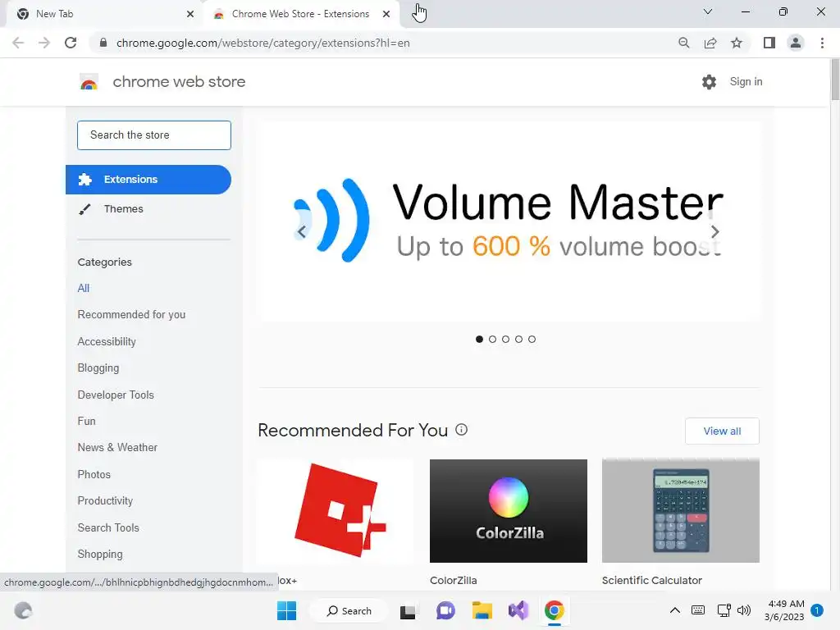The image size is (840, 630).
Task: Close the Chrome Web Store tab
Action: [x=386, y=15]
